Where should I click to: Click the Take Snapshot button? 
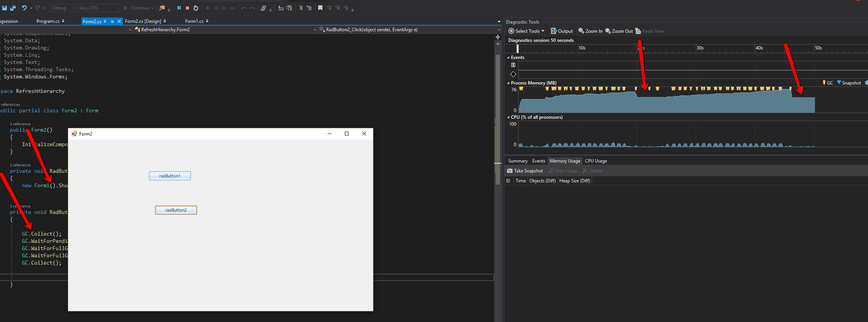525,171
